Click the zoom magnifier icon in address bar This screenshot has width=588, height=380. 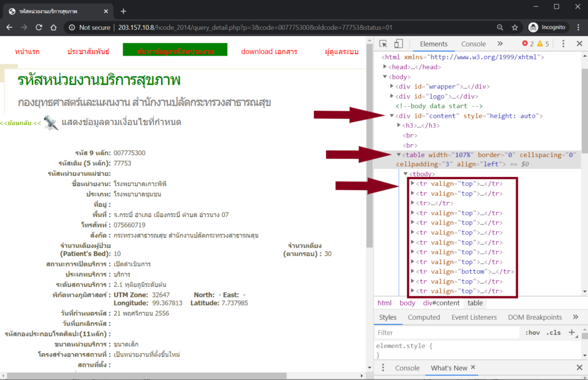pyautogui.click(x=501, y=28)
